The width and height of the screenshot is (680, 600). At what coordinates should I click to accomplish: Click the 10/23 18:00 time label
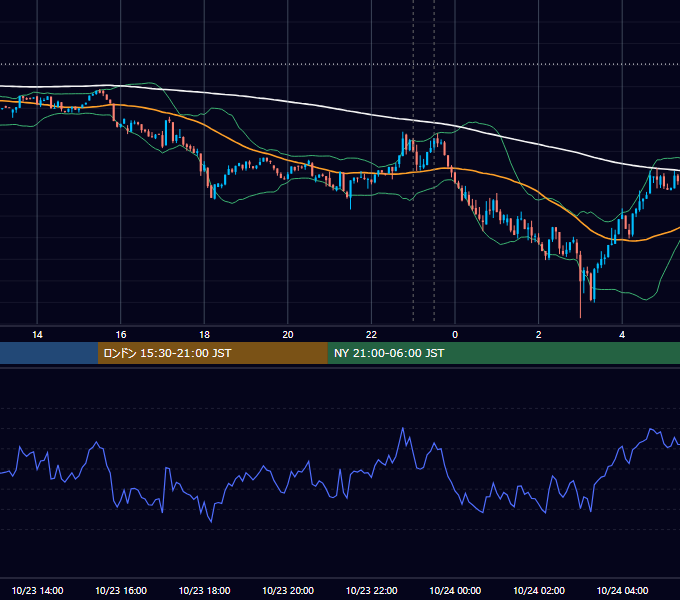[204, 590]
